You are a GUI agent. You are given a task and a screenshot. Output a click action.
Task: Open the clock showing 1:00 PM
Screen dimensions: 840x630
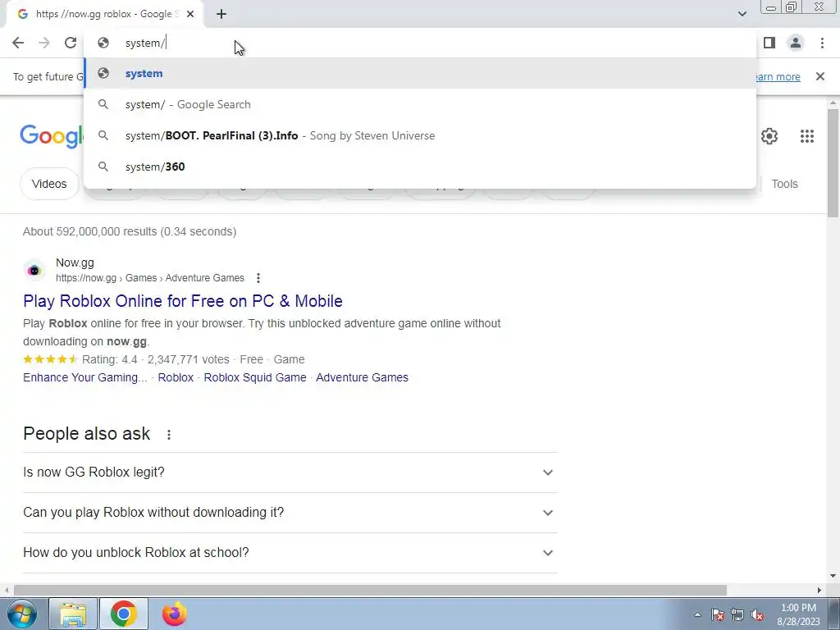click(798, 614)
